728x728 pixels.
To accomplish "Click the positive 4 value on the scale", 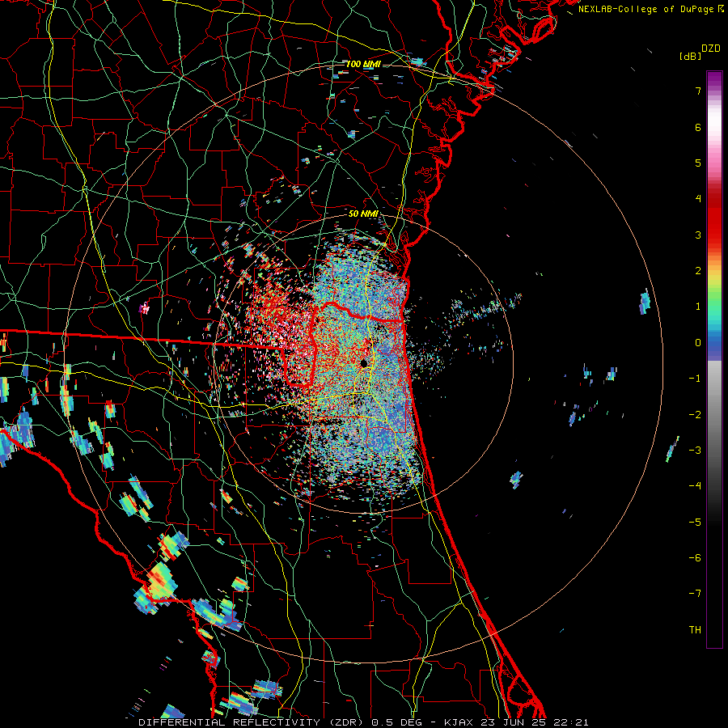I will click(698, 199).
